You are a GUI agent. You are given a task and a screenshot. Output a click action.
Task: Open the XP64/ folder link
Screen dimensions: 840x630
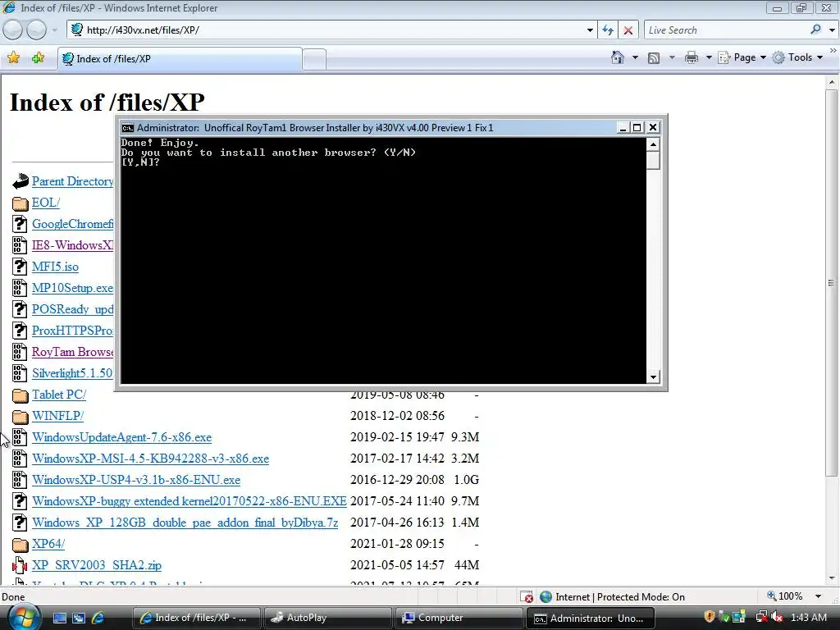[x=48, y=544]
